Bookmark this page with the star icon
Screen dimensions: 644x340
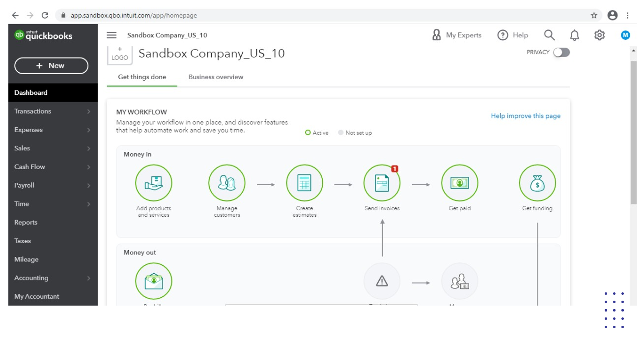[x=594, y=15]
